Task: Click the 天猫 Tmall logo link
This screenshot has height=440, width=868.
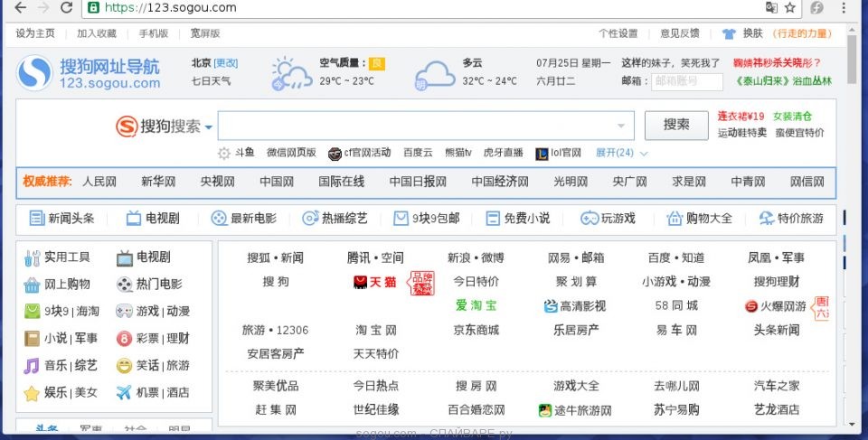Action: pos(374,282)
